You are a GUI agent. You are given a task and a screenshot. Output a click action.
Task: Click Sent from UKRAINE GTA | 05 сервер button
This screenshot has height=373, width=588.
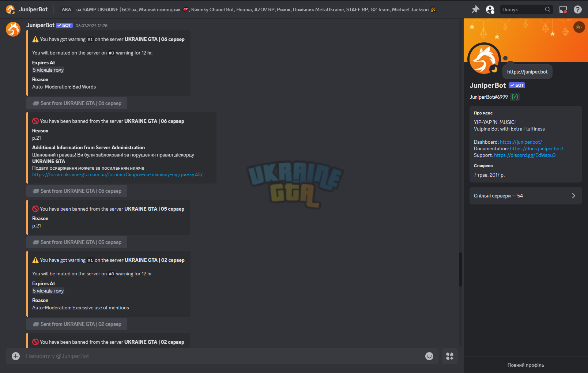pos(77,242)
